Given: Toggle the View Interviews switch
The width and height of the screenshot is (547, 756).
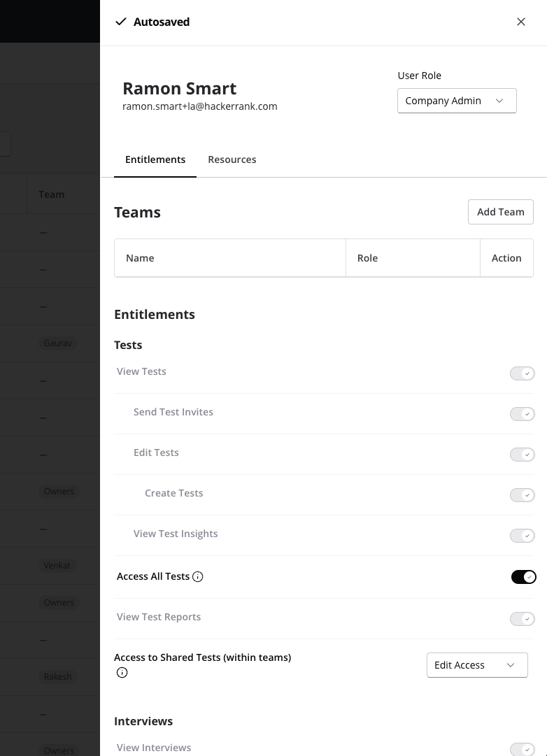Looking at the screenshot, I should (x=523, y=750).
